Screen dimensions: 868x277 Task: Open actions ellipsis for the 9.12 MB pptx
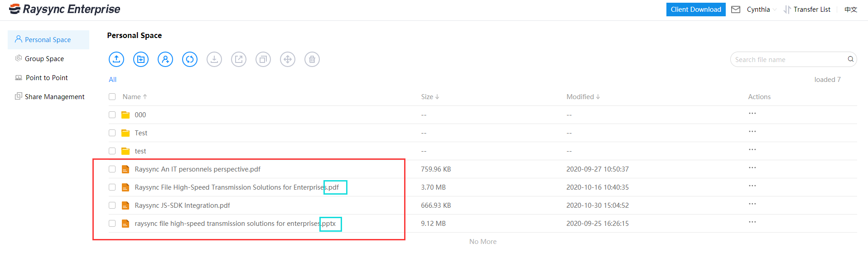pyautogui.click(x=752, y=222)
